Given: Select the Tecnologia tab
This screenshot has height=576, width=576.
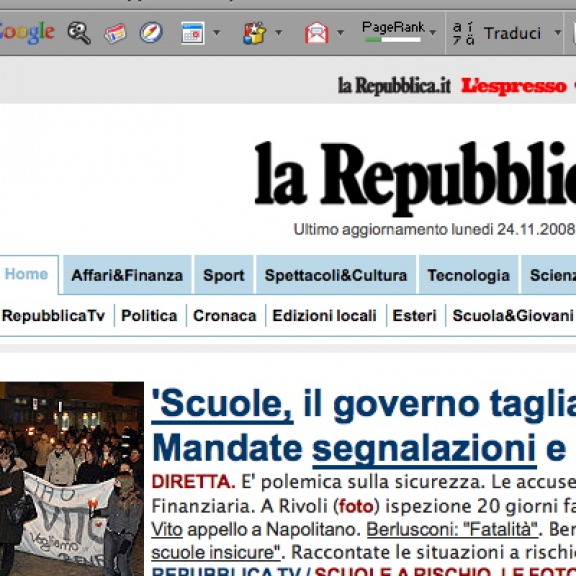Looking at the screenshot, I should 468,275.
